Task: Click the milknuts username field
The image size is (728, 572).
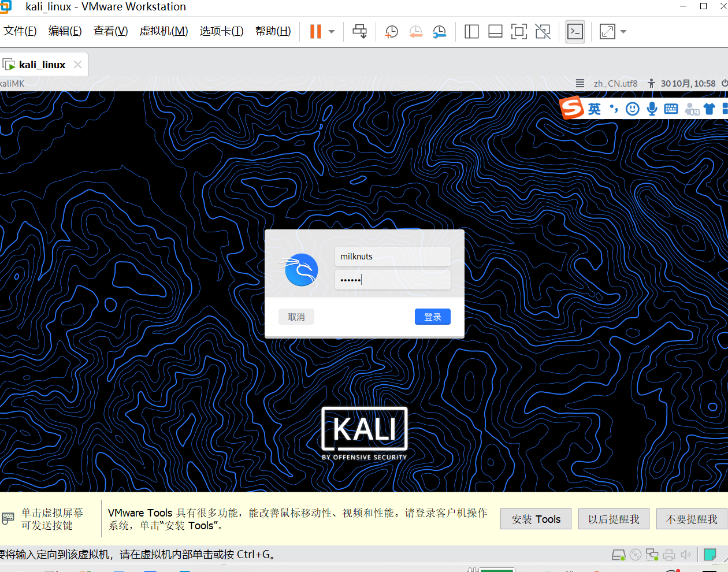Action: coord(392,257)
